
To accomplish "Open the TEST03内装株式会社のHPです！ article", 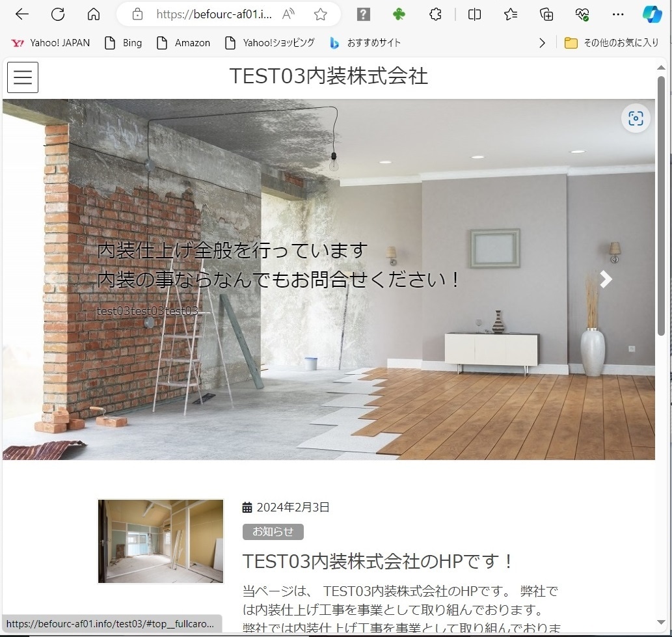I will coord(378,561).
